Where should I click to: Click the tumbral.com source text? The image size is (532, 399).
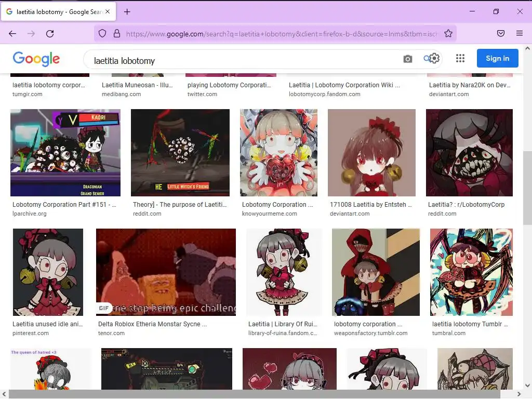coord(448,333)
